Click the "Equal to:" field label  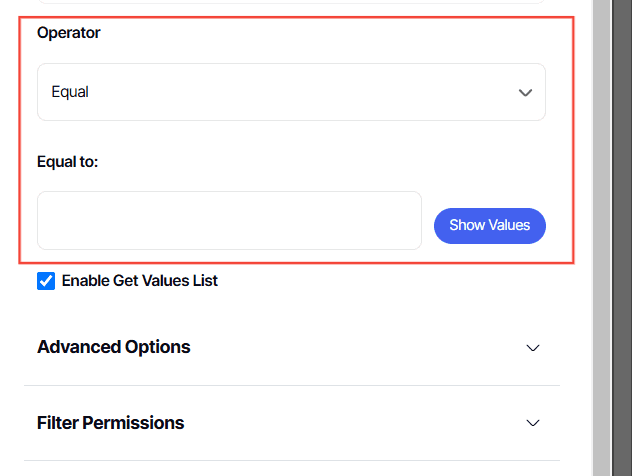[x=68, y=160]
